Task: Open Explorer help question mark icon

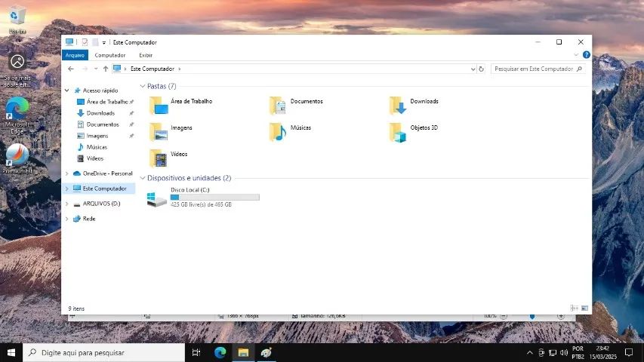Action: (x=587, y=54)
